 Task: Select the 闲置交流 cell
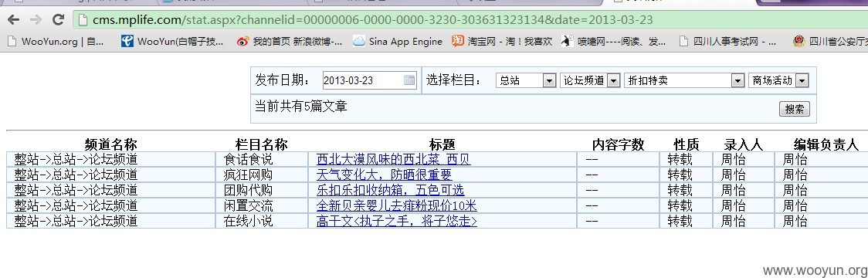click(262, 206)
